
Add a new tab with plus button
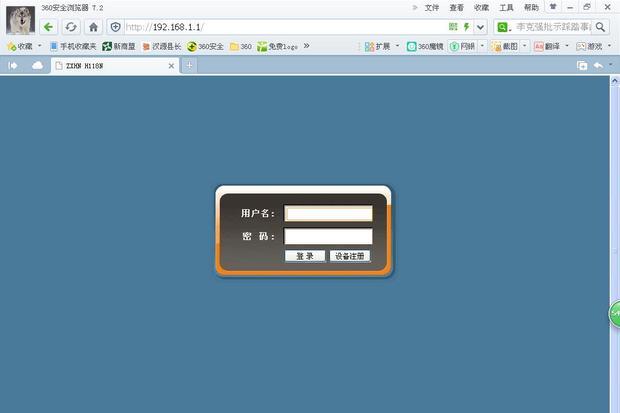tap(190, 65)
